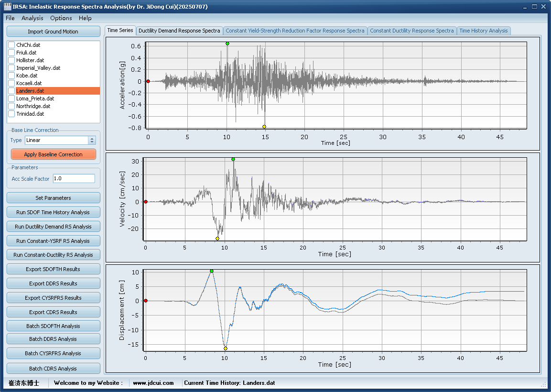Click the green peak marker on acceleration plot

[x=227, y=44]
